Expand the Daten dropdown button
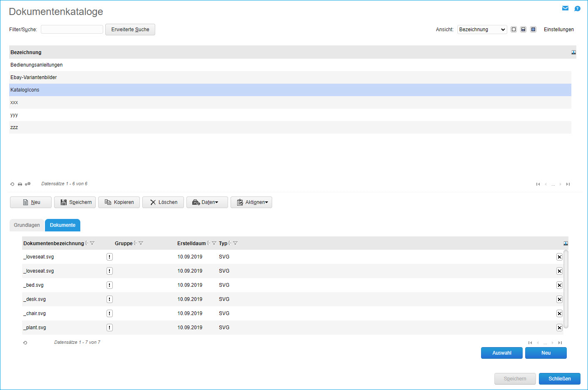Screen dimensions: 588x390 point(207,202)
